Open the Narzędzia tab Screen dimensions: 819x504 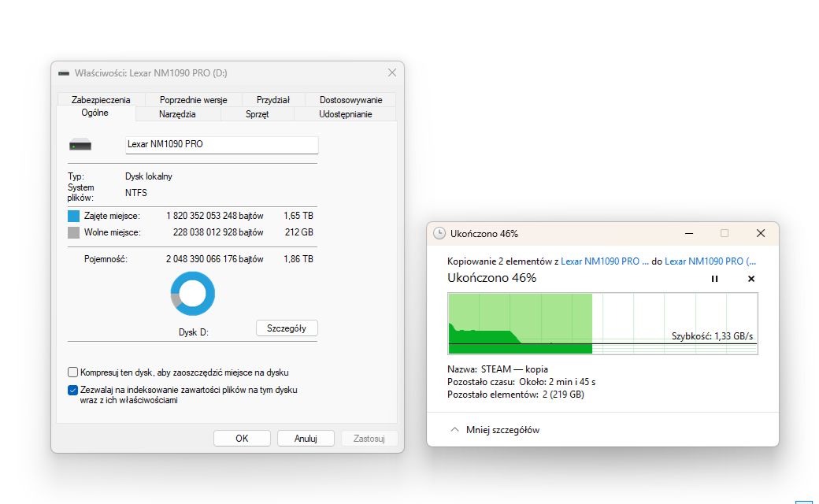(x=177, y=114)
